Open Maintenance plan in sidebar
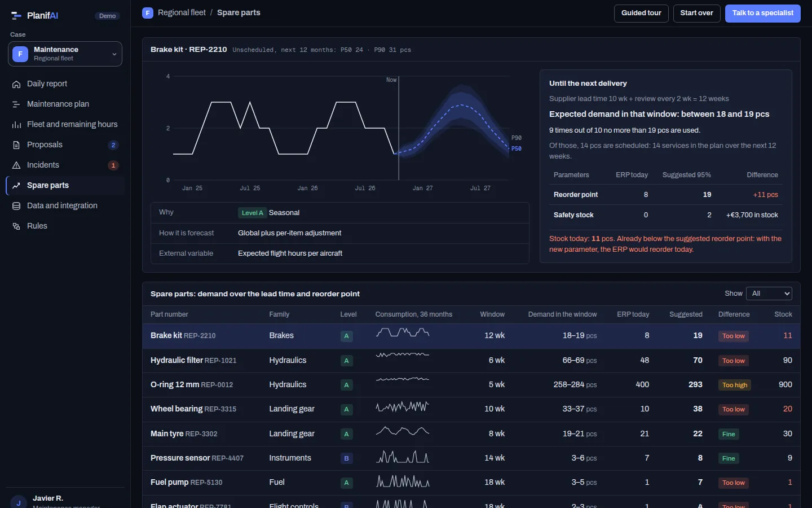 click(65, 104)
